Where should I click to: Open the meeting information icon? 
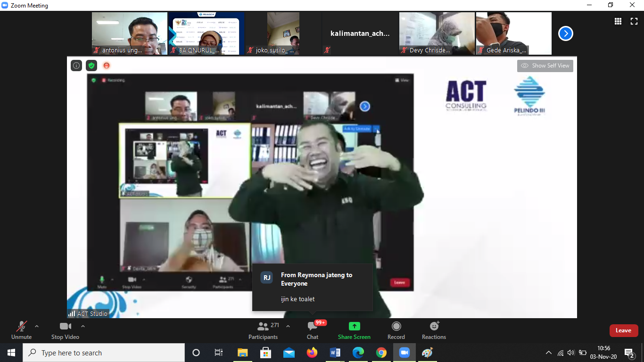tap(76, 66)
